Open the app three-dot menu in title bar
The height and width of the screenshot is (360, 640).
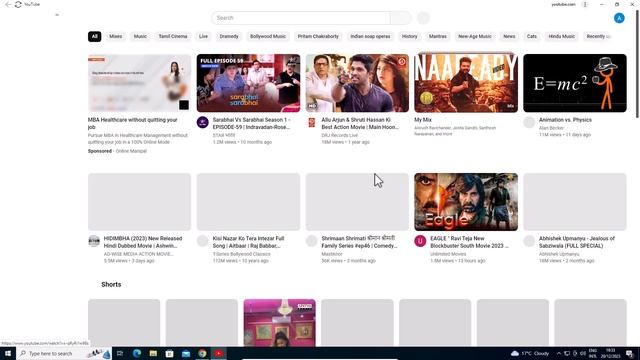pos(585,4)
